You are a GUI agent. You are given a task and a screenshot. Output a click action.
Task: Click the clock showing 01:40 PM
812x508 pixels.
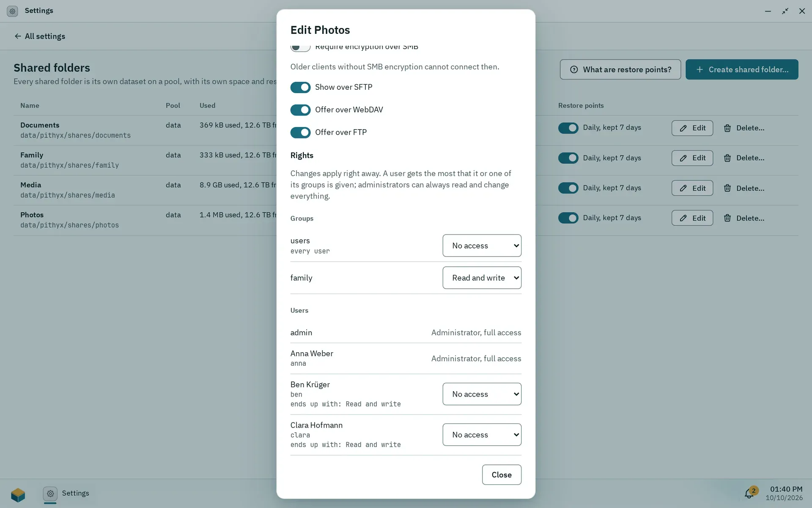[786, 489]
